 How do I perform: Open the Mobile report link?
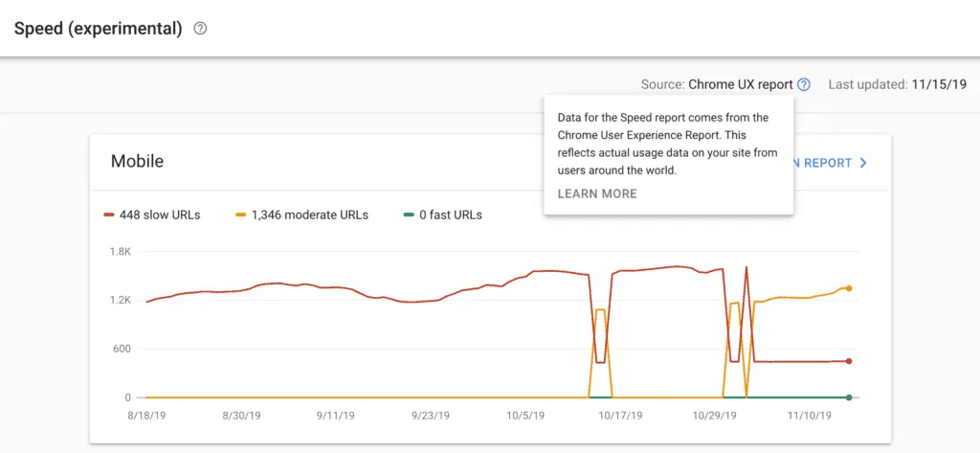pyautogui.click(x=828, y=163)
